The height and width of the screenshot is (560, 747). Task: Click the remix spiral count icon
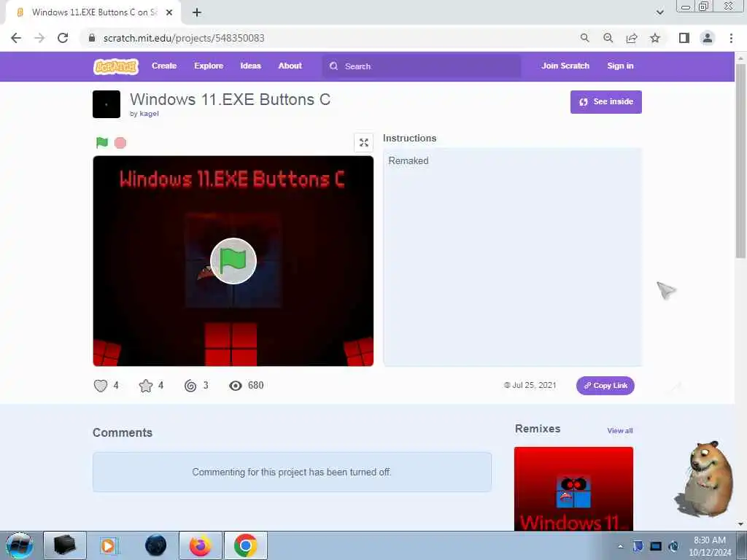tap(190, 386)
